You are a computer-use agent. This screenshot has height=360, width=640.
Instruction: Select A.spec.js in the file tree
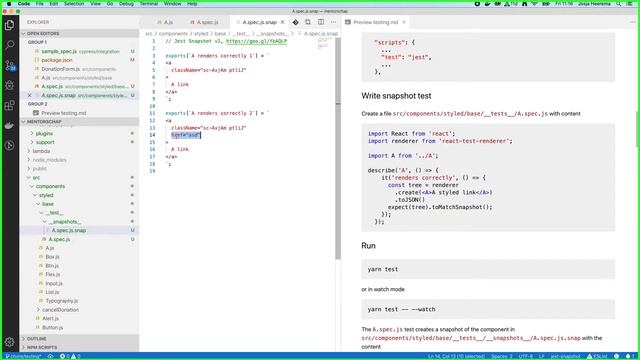coord(59,239)
